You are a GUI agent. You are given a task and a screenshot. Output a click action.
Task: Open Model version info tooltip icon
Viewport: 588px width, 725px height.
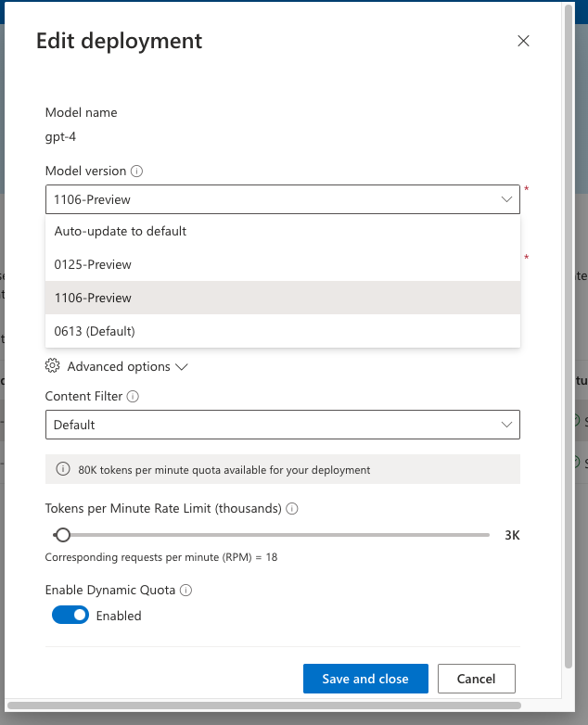(x=136, y=172)
